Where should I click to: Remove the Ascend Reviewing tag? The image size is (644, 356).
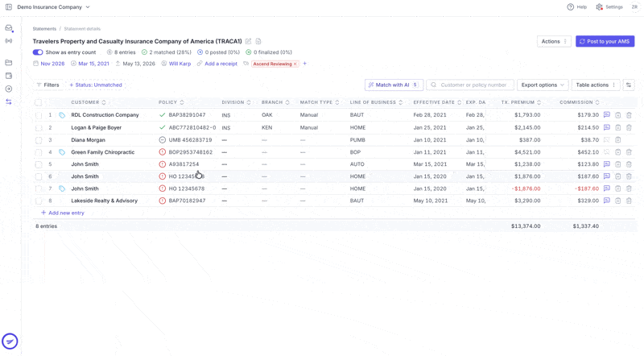pos(295,64)
